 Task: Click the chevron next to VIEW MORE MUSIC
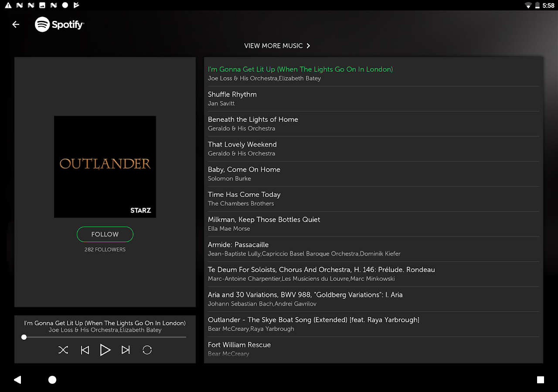point(308,46)
